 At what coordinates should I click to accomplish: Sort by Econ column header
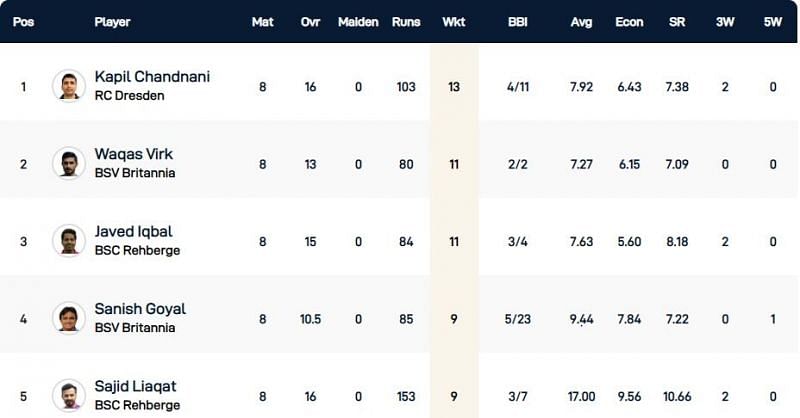tap(629, 22)
